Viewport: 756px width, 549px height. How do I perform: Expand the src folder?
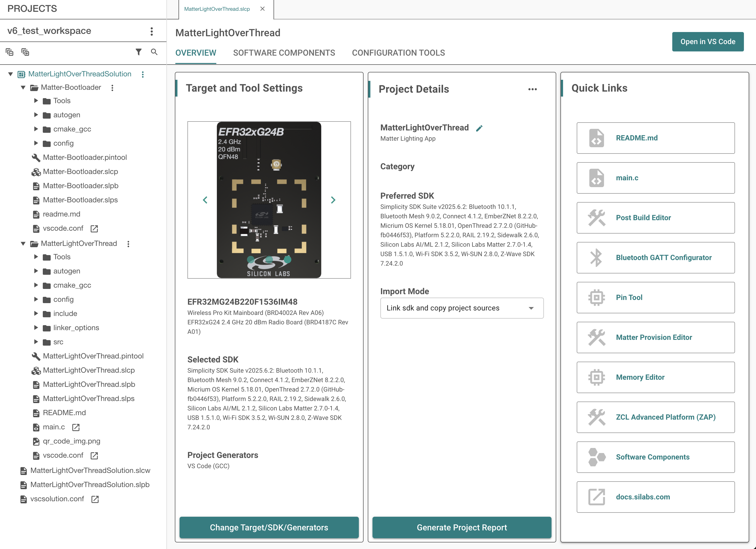click(36, 342)
